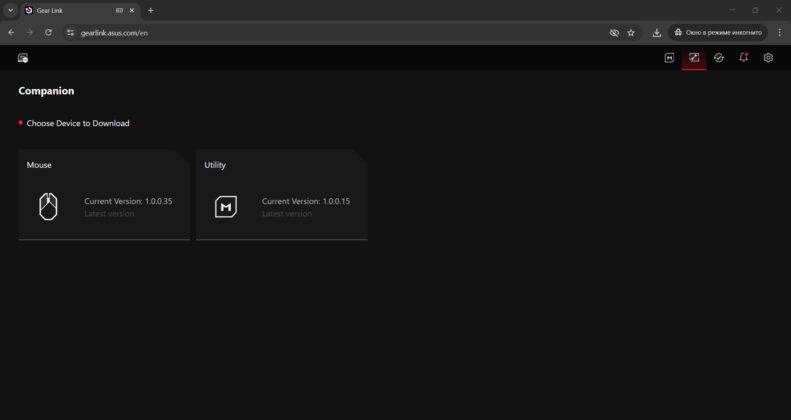Reload the Gear Link page

pos(48,33)
